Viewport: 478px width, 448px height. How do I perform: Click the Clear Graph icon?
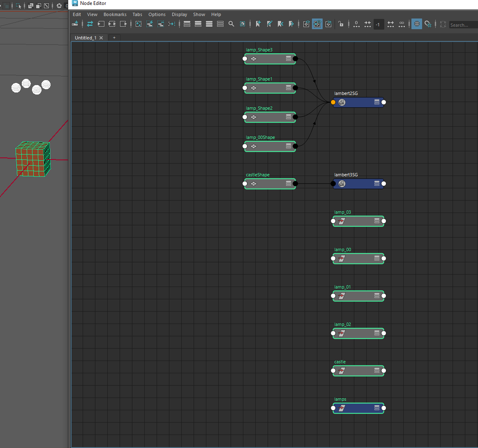(139, 24)
